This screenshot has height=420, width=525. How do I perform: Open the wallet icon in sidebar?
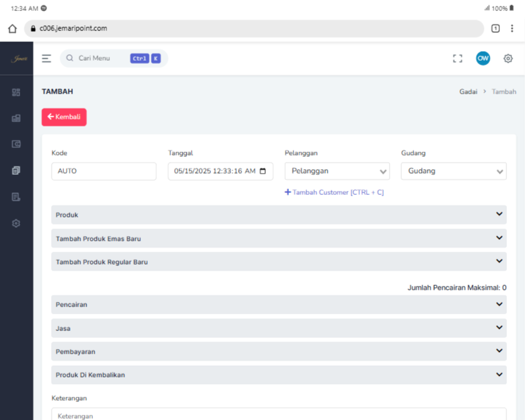coord(16,145)
